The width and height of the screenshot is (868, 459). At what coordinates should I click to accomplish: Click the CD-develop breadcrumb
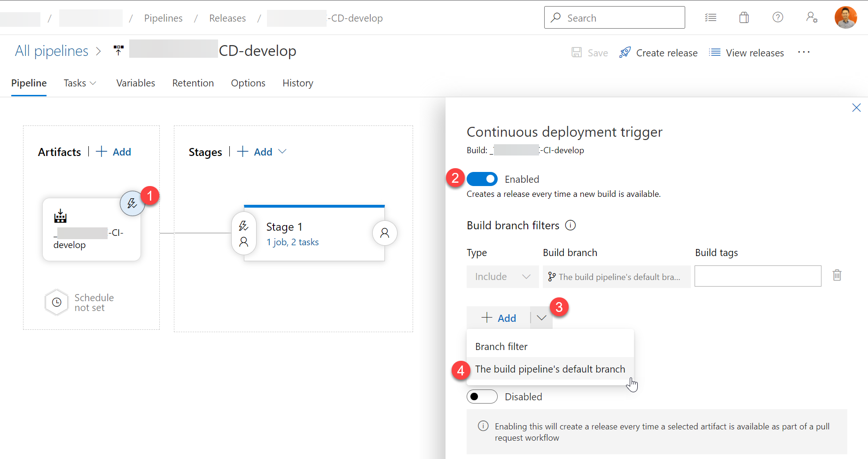tap(325, 18)
